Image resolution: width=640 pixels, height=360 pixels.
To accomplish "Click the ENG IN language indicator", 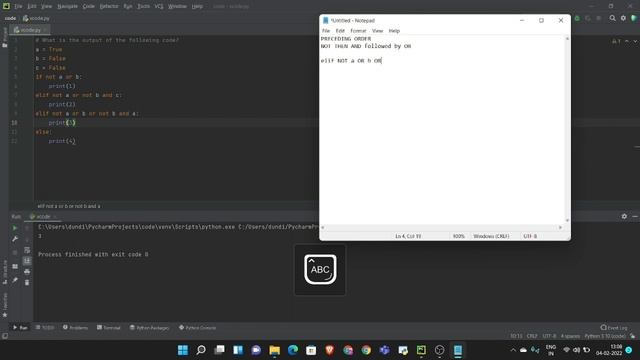I will 551,350.
